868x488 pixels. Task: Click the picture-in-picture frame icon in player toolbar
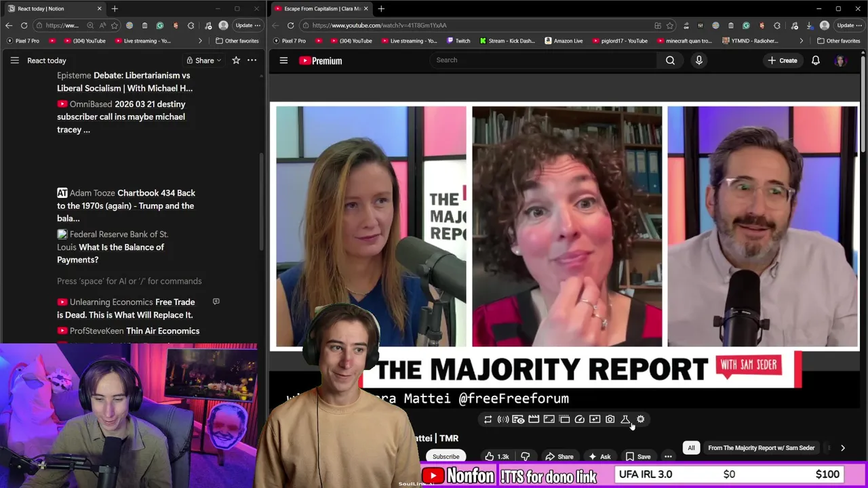click(x=549, y=420)
